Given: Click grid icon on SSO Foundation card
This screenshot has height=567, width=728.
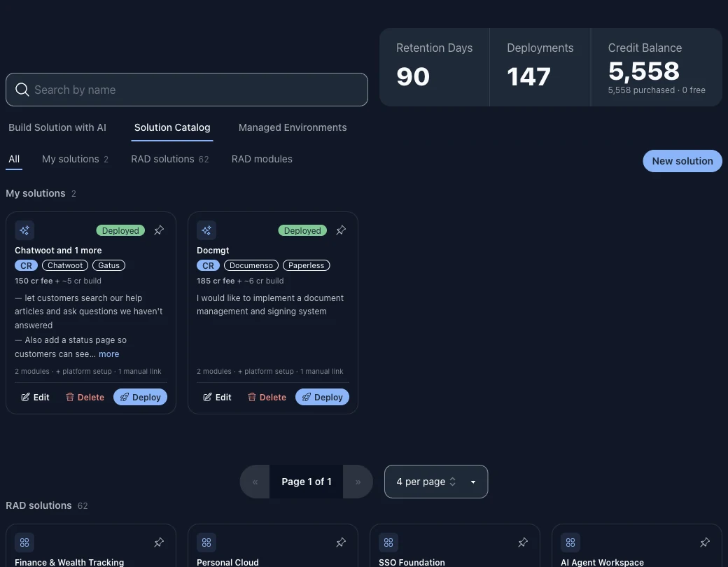Looking at the screenshot, I should click(388, 542).
